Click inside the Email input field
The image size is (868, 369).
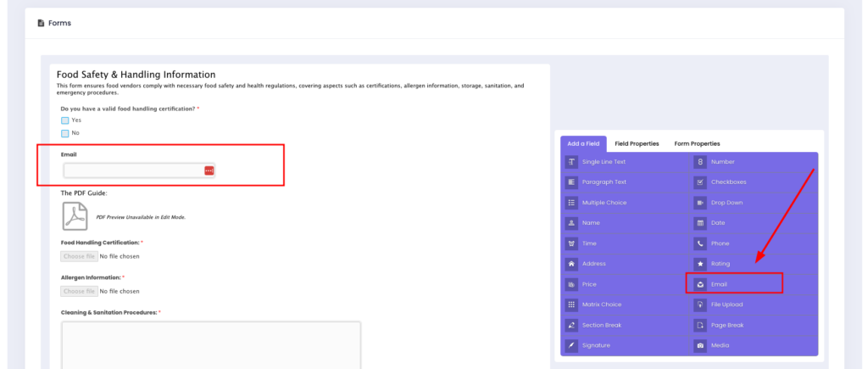tap(133, 171)
